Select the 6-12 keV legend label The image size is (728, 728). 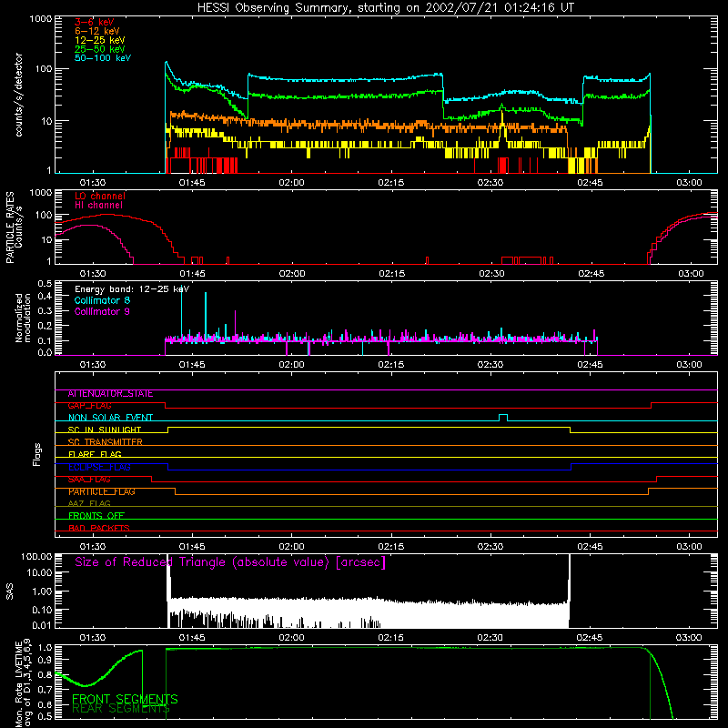[97, 31]
